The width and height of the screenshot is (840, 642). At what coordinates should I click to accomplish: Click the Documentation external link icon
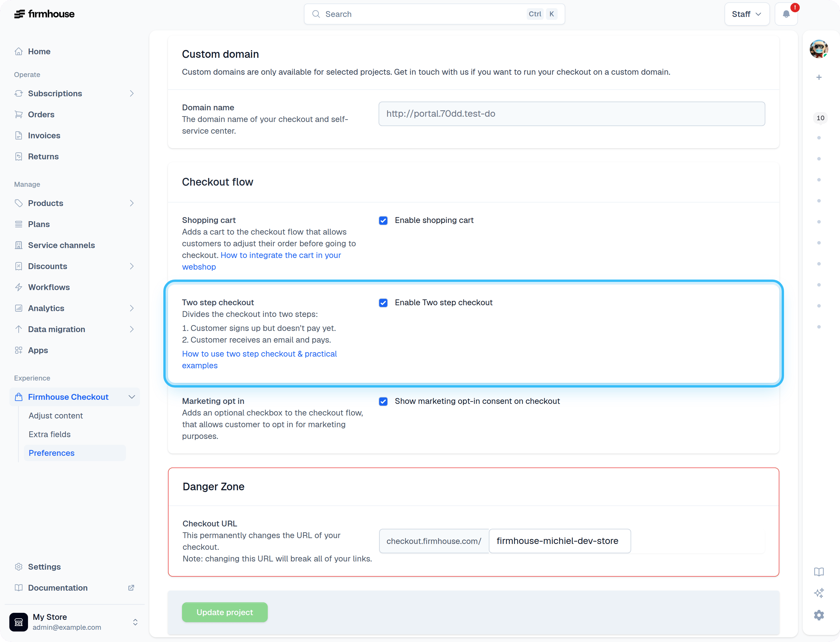coord(131,588)
